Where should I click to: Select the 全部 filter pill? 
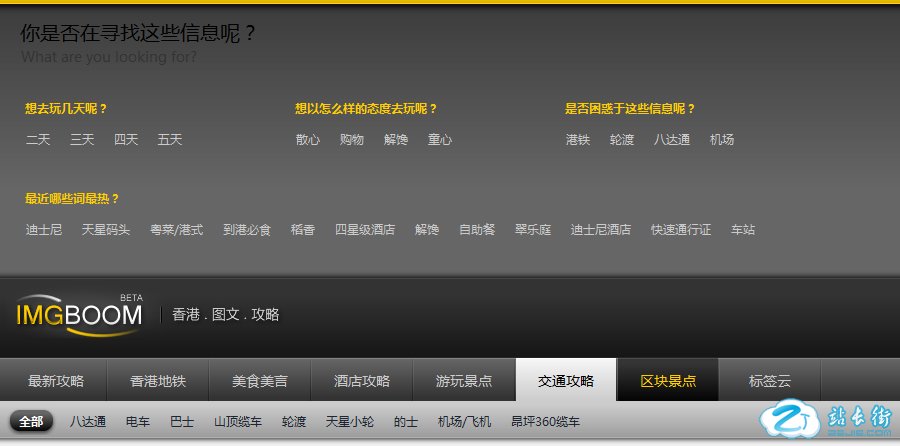click(x=31, y=422)
